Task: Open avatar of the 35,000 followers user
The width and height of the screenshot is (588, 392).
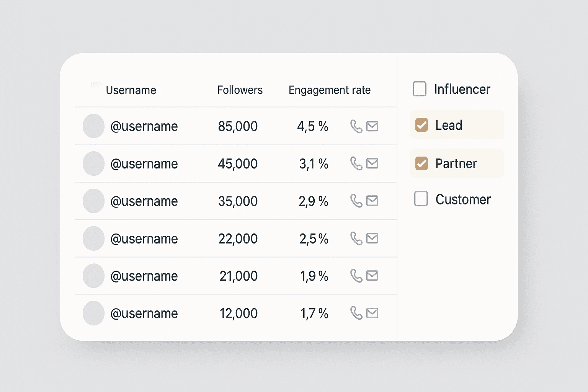Action: (93, 201)
